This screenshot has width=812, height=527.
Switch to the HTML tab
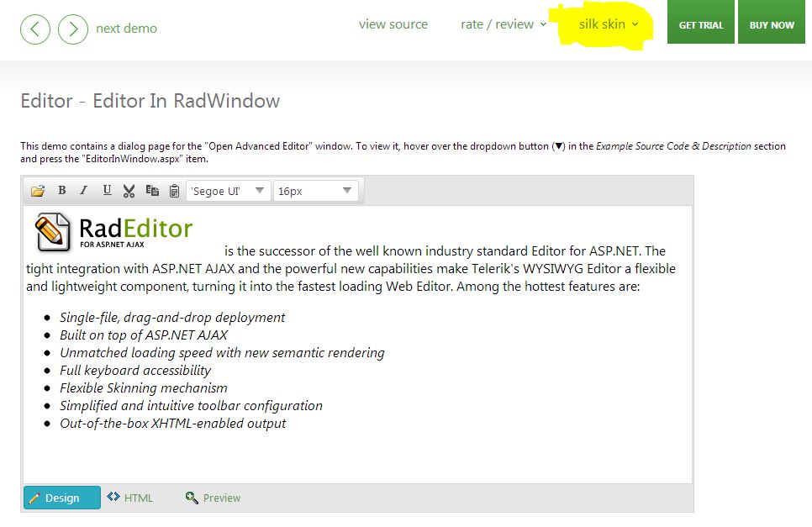pos(130,498)
